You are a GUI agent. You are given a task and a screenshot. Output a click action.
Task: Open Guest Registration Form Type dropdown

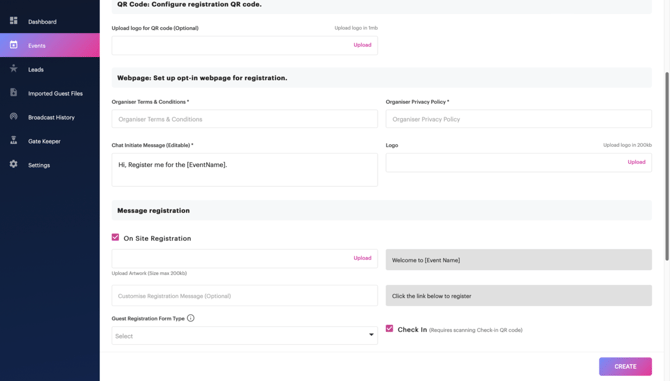click(244, 336)
